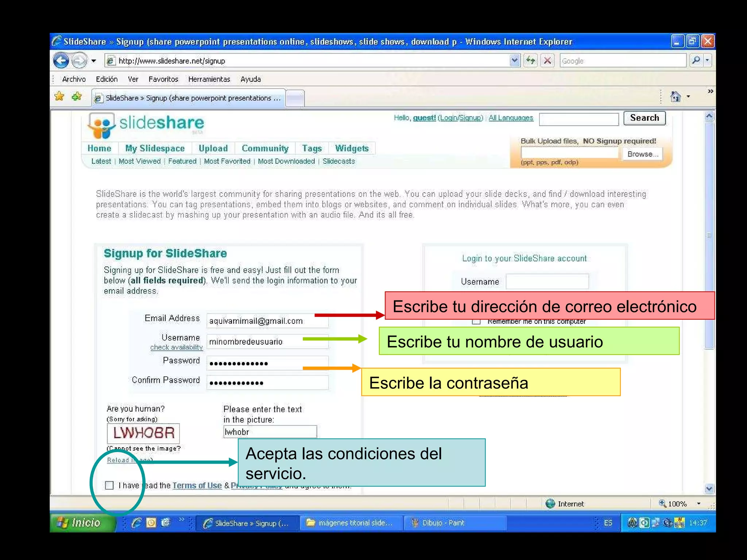Click the Confirm Password field
The width and height of the screenshot is (747, 560).
coord(267,383)
